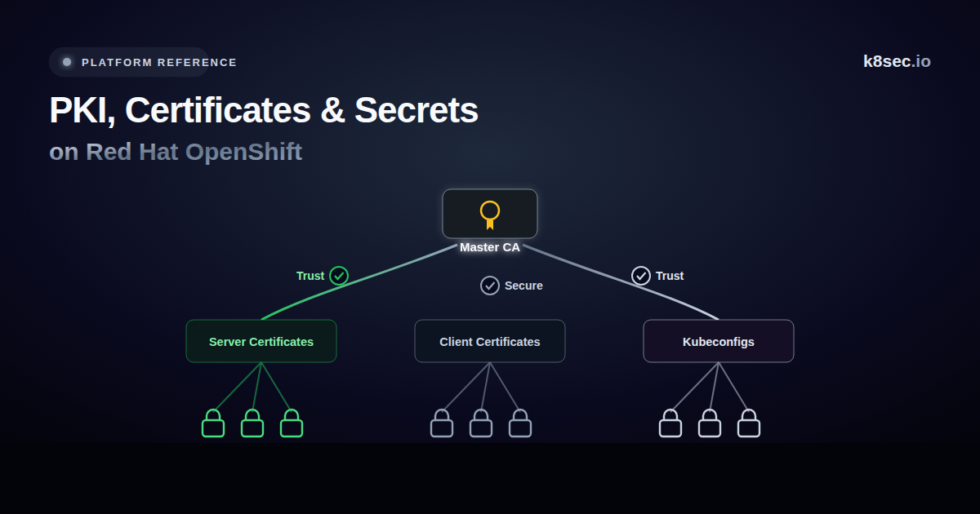Viewport: 980px width, 514px height.
Task: Select the middle green lock under Server Certificates
Action: (252, 423)
